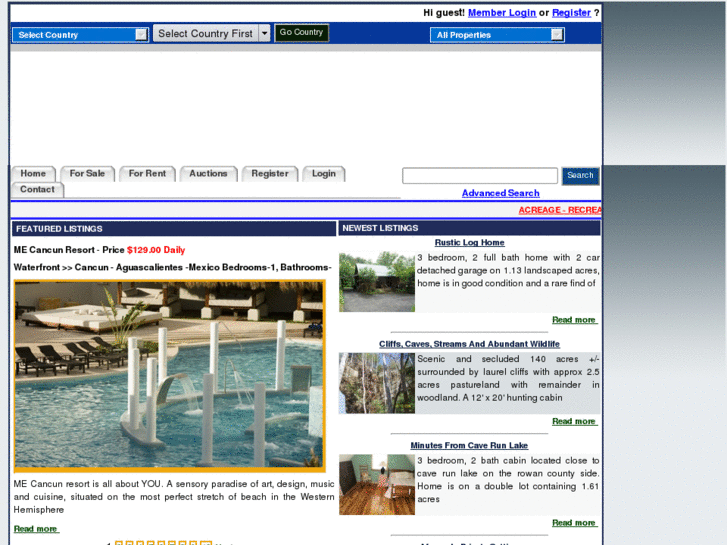This screenshot has width=727, height=545.
Task: Click the scrolling ACREAGE - RECREA link
Action: point(560,210)
